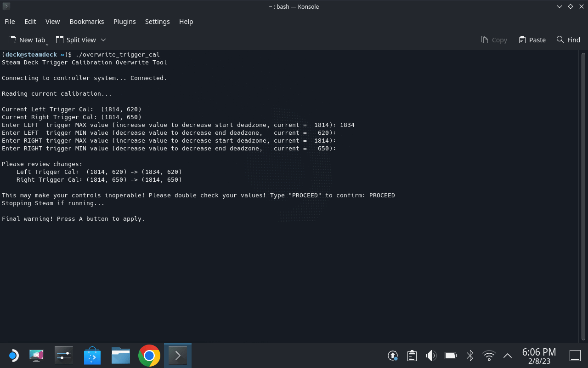Open the Plugins menu
This screenshot has width=588, height=368.
(124, 22)
